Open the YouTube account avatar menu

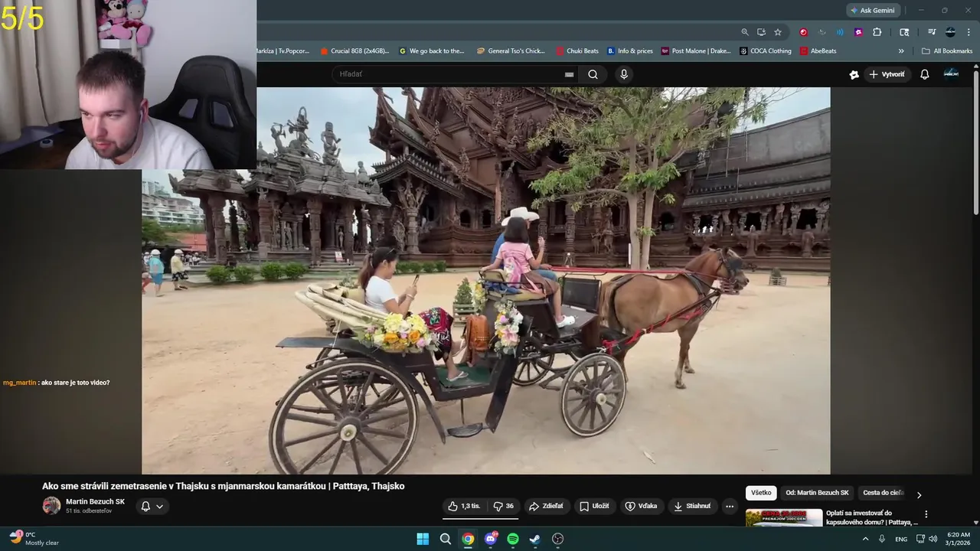click(951, 73)
